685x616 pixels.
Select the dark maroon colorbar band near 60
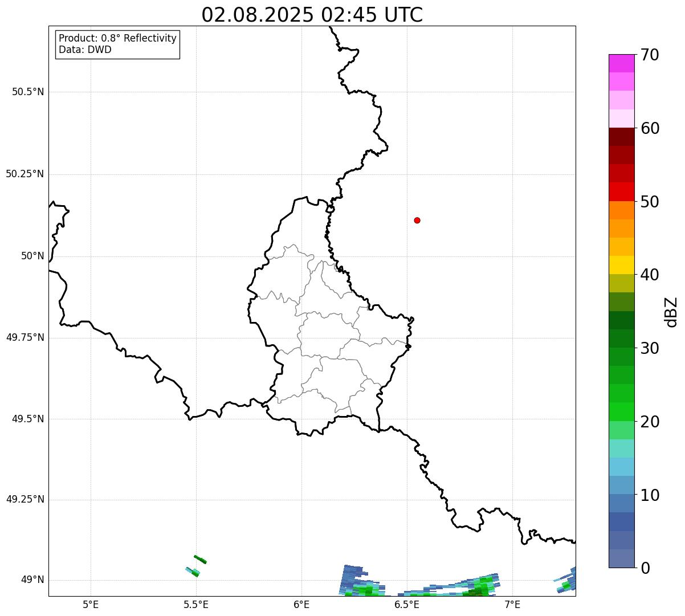621,137
